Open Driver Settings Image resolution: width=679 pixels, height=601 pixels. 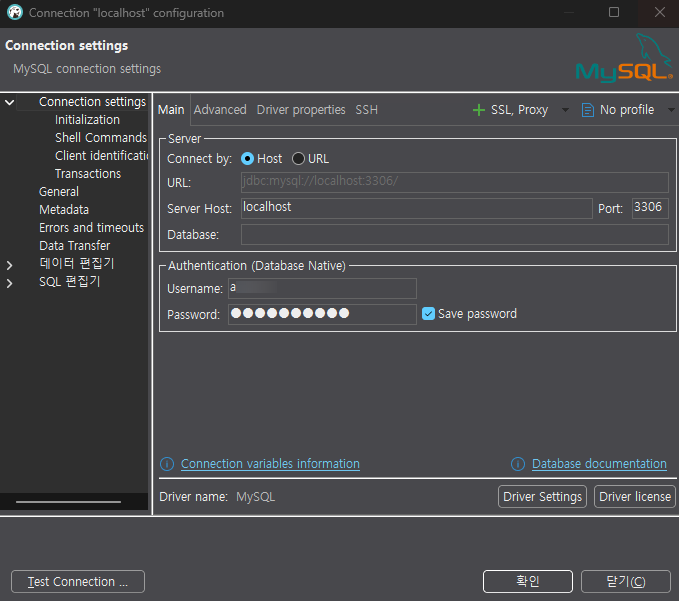[542, 497]
